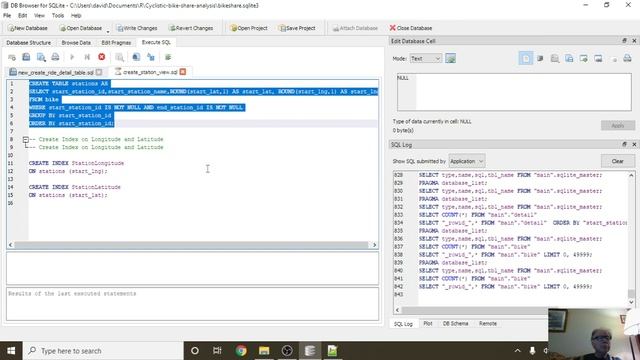
Task: Click the Open Database toolbar button
Action: coord(80,28)
